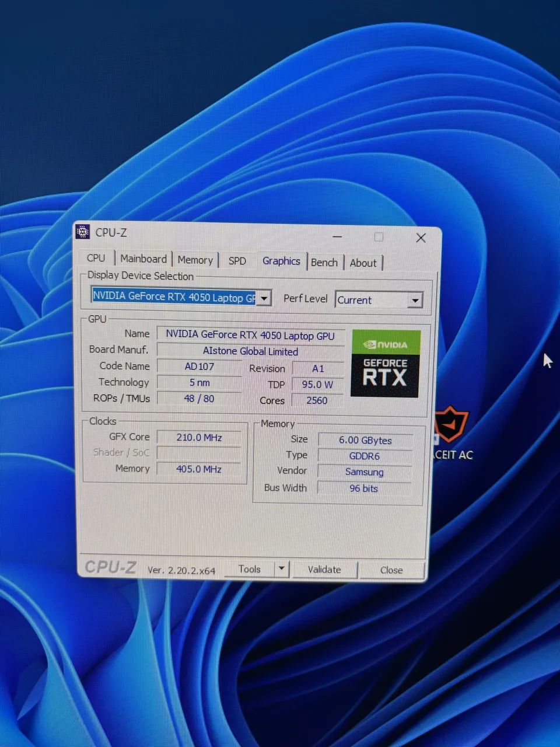Click the empty Shader / SoC field
The image size is (560, 747).
(x=199, y=453)
